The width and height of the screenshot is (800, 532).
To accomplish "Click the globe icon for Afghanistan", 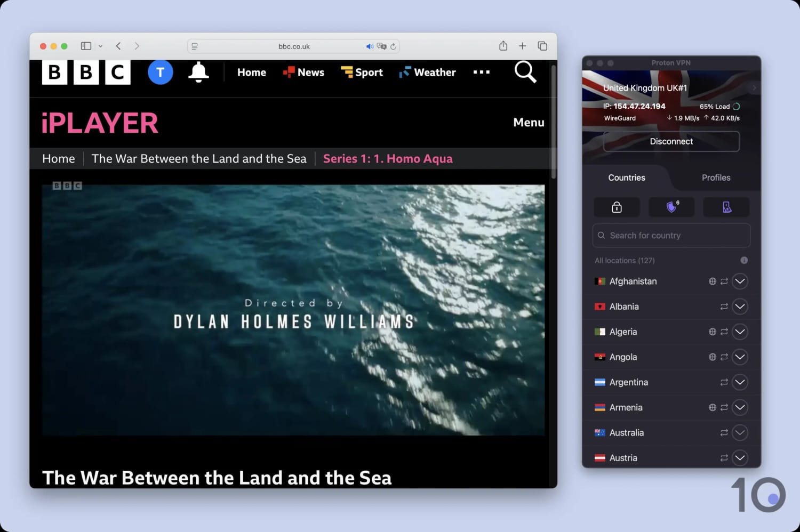I will click(713, 281).
